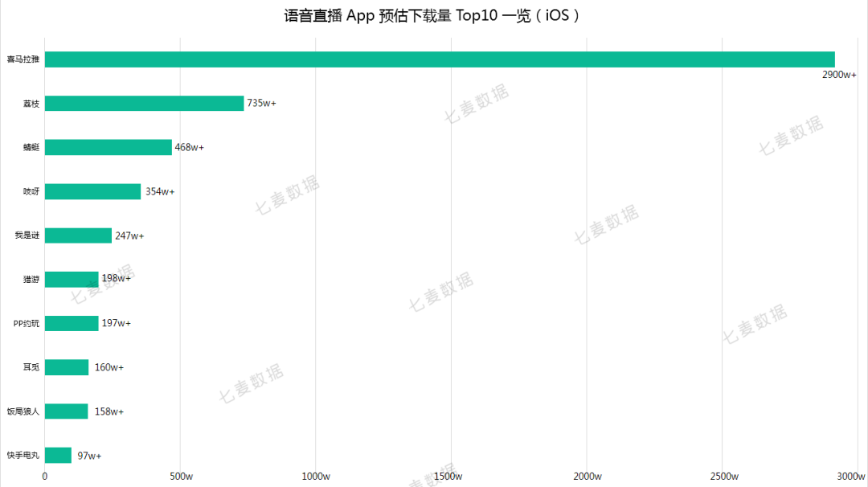Select the 喜马拉雅 bar in the chart
The height and width of the screenshot is (487, 868).
click(x=440, y=59)
